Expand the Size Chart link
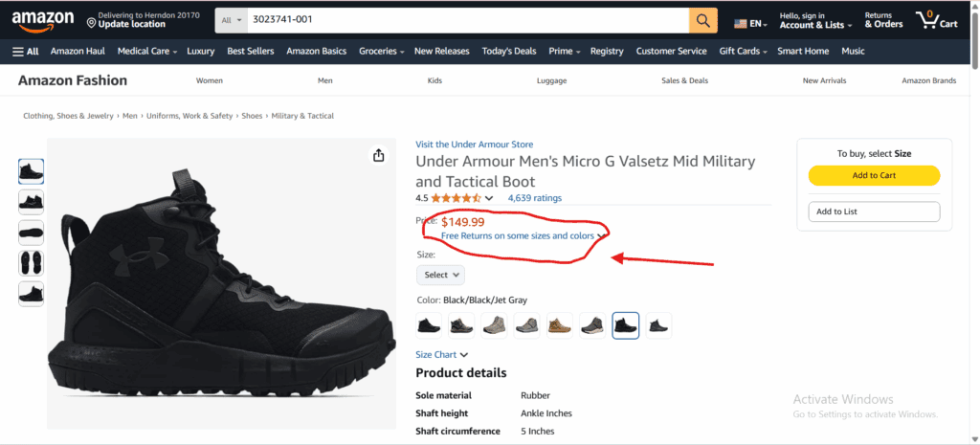980x445 pixels. pos(441,354)
